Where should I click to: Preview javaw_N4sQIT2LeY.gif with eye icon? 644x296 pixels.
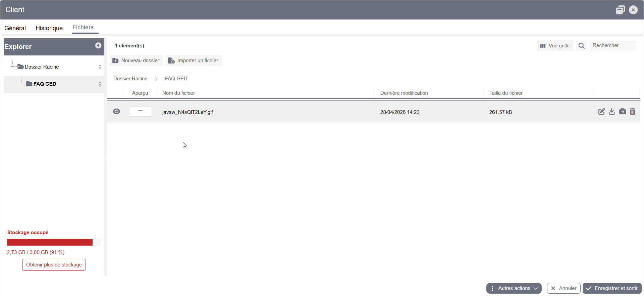116,112
